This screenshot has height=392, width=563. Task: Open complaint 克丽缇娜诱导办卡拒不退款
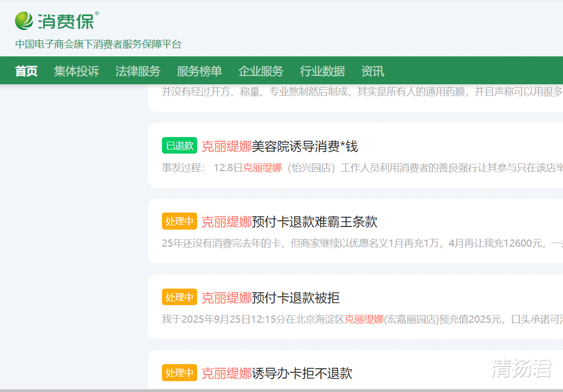click(277, 373)
